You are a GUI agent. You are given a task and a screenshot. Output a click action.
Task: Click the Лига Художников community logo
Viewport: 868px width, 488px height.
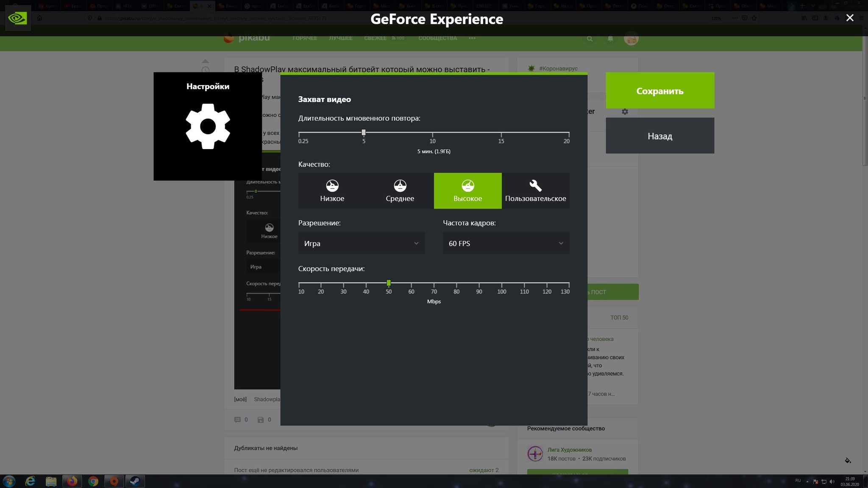pos(535,454)
